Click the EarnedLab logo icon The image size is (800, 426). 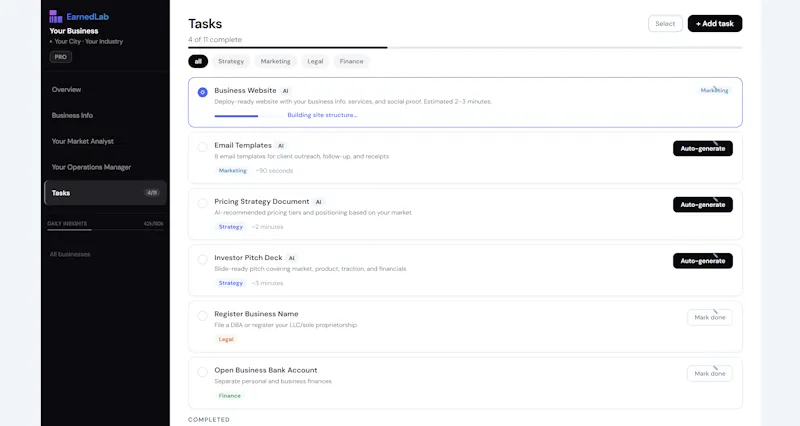[56, 17]
